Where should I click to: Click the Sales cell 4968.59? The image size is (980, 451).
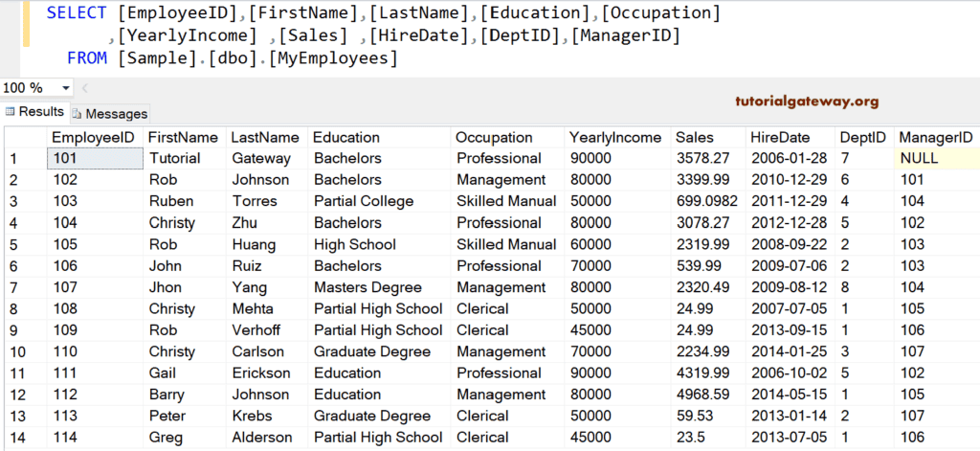708,395
